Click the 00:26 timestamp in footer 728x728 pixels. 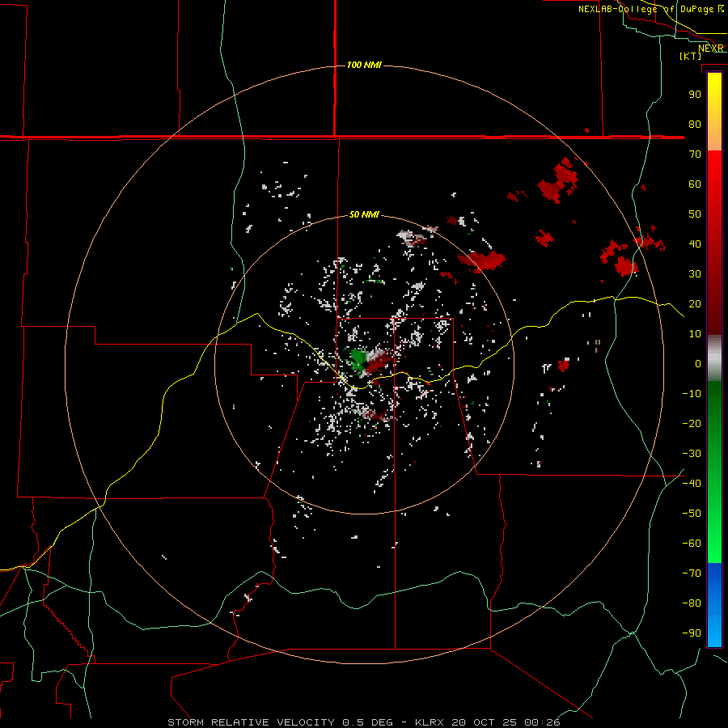point(542,722)
